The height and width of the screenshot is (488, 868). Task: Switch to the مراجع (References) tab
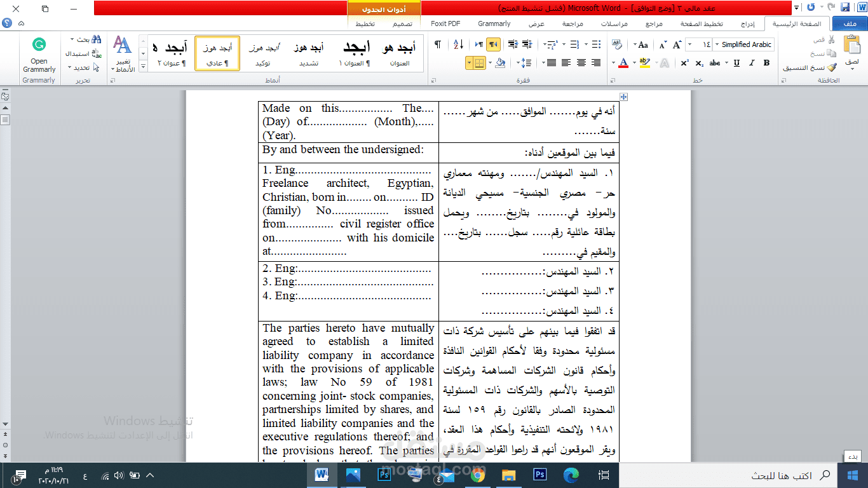click(654, 24)
